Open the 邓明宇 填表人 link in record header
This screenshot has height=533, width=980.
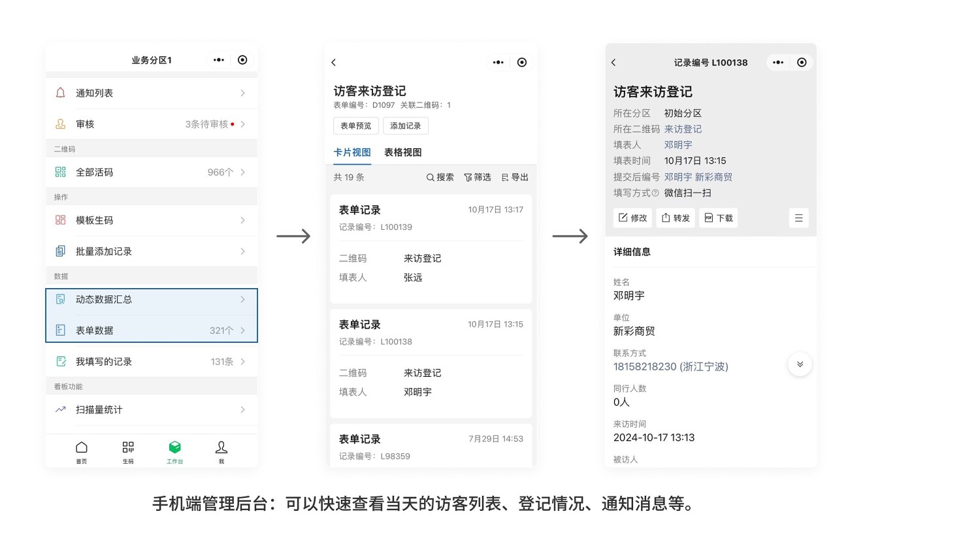(x=678, y=145)
